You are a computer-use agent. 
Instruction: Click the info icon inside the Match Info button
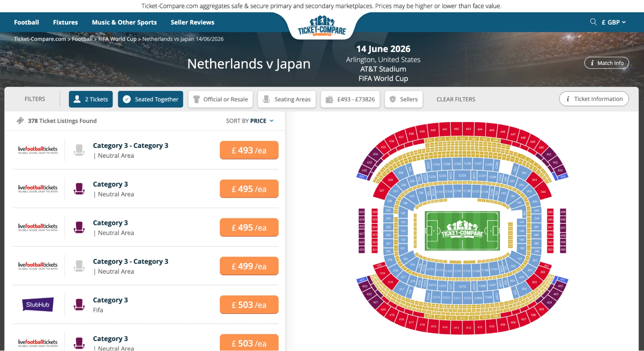coord(592,63)
